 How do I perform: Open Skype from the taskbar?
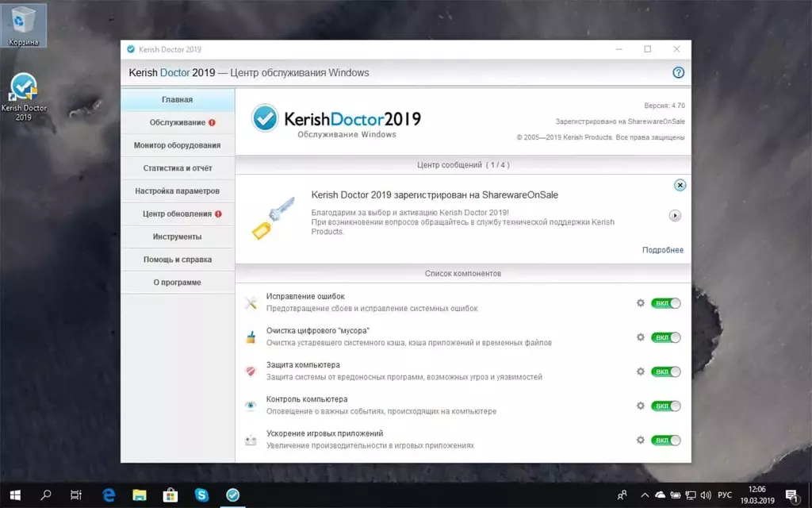point(201,495)
